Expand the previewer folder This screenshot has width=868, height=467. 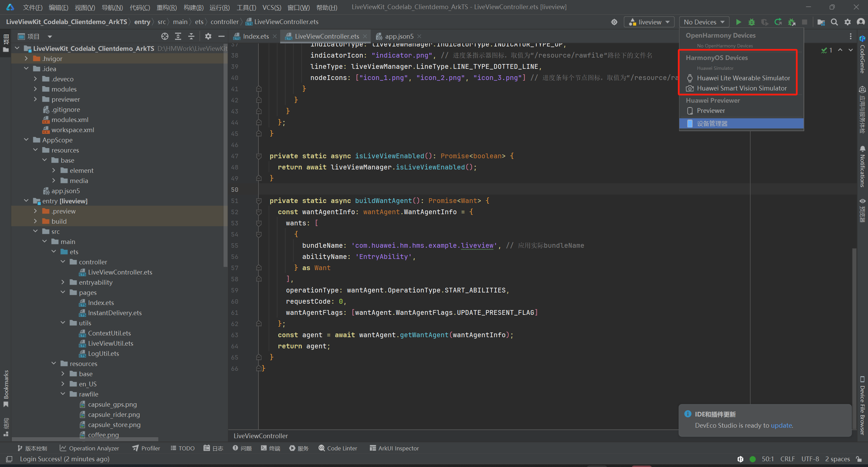[36, 99]
